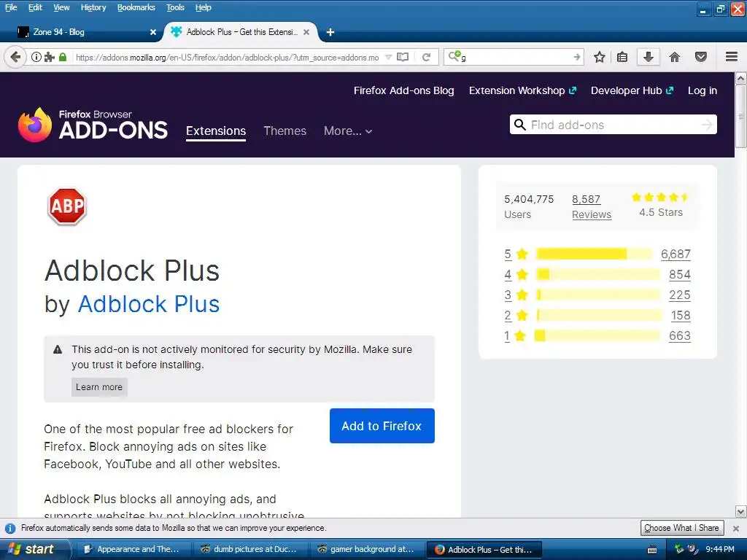
Task: Switch to gamer background taskbar window
Action: pos(368,550)
